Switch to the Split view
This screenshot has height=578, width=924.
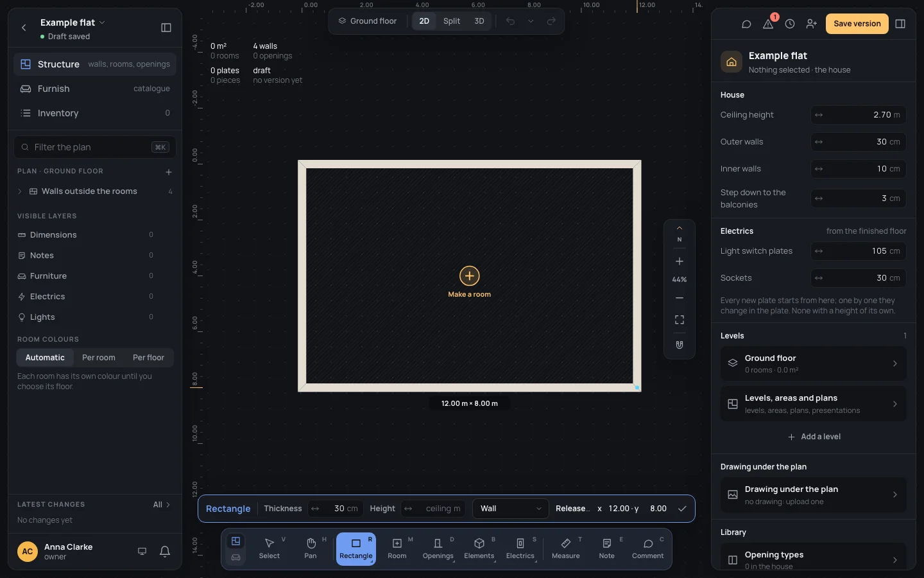[x=452, y=21]
